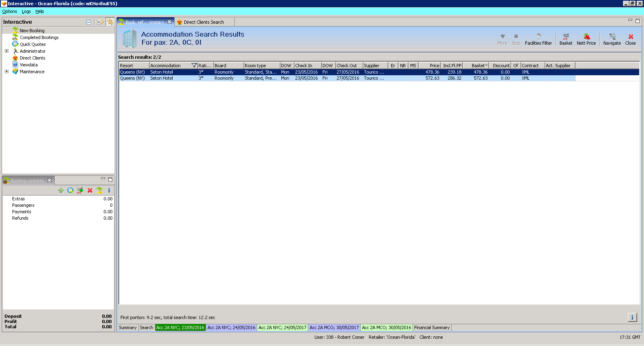Open the Logs menu

[26, 11]
